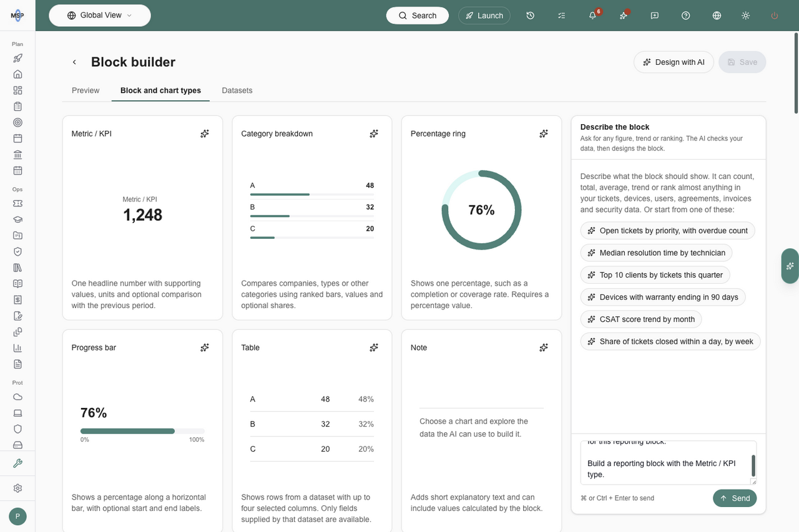Choose 'Open tickets by priority, with overdue count'
The image size is (799, 532).
tap(667, 231)
